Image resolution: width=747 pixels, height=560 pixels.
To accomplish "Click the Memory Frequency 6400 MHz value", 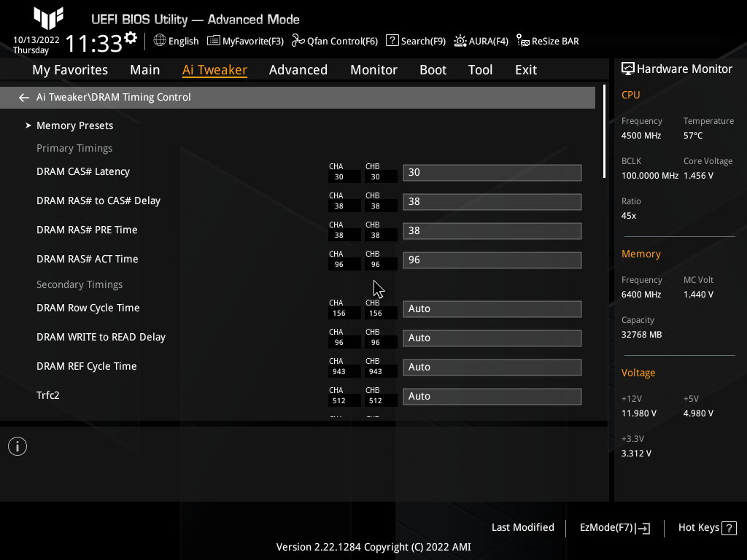I will coord(641,295).
